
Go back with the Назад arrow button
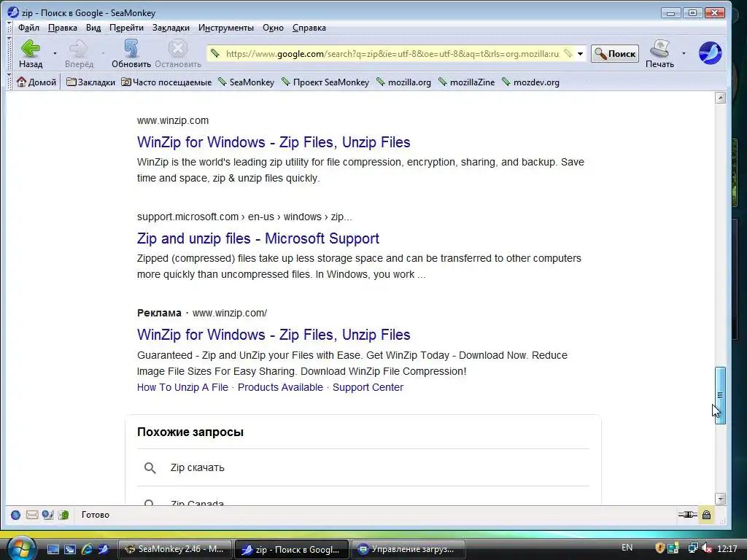[x=31, y=53]
